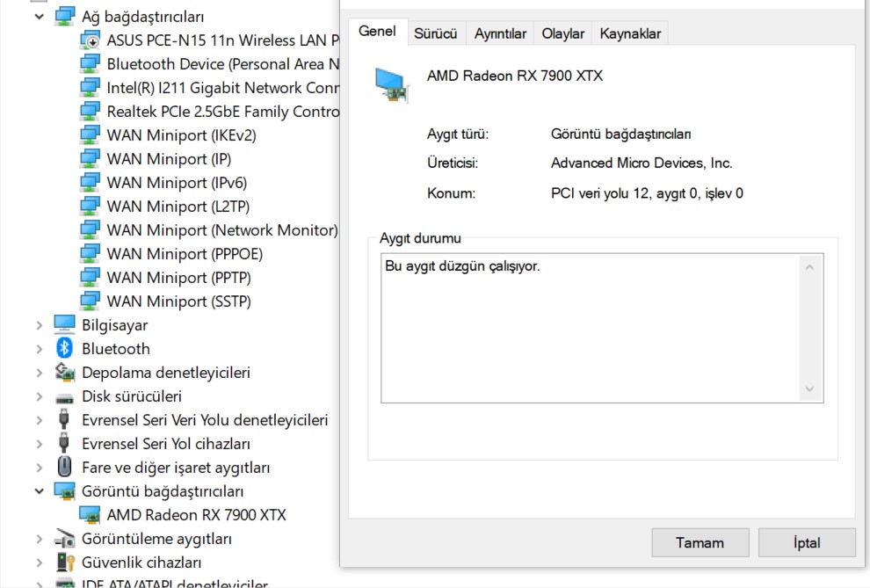Click the blue Bluetooth category icon
This screenshot has height=588, width=870.
coord(64,348)
